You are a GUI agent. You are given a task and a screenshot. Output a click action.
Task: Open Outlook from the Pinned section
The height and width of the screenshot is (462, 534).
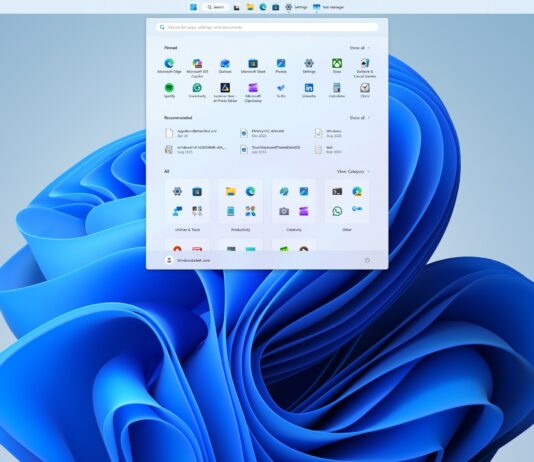coord(225,66)
